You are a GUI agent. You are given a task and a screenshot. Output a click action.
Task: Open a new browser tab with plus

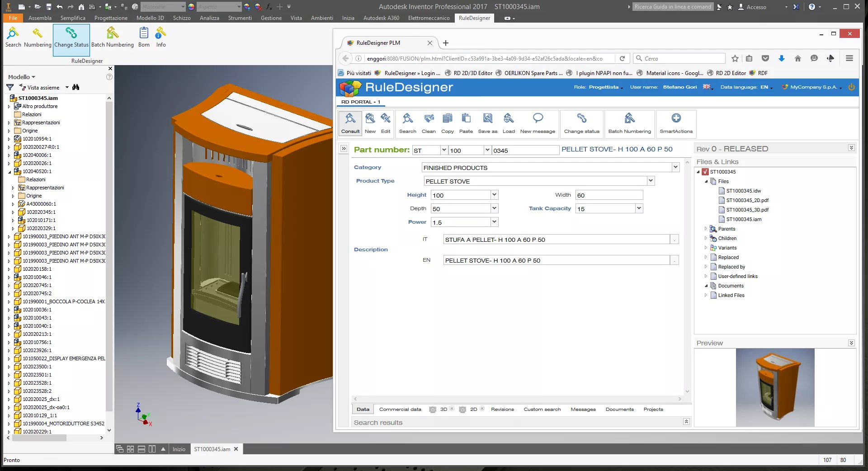pos(446,43)
